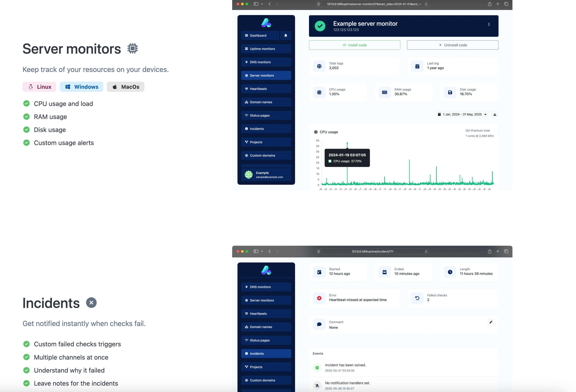Image resolution: width=576 pixels, height=392 pixels.
Task: Select the Linux platform badge
Action: (40, 87)
